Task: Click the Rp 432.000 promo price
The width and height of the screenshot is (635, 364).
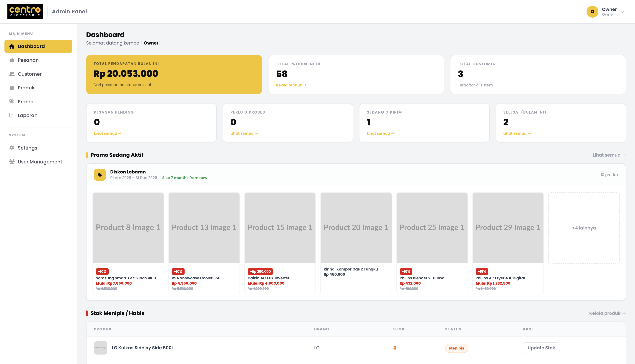Action: [410, 283]
